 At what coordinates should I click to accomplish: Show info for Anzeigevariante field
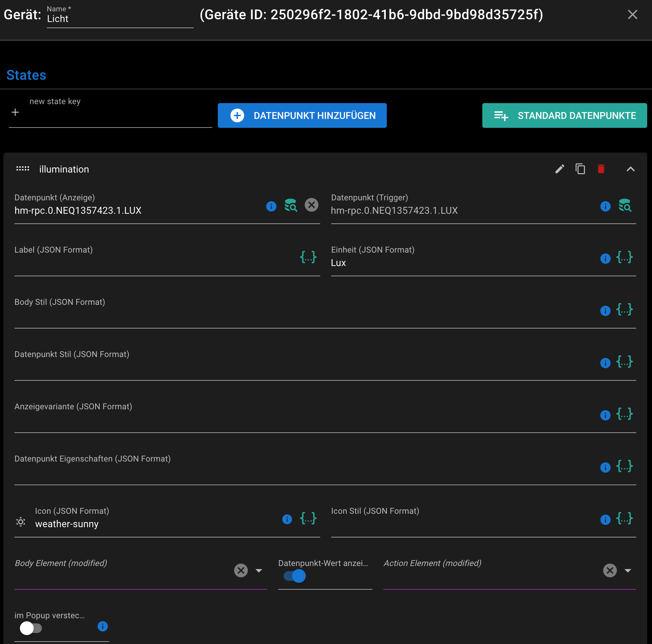pos(605,415)
